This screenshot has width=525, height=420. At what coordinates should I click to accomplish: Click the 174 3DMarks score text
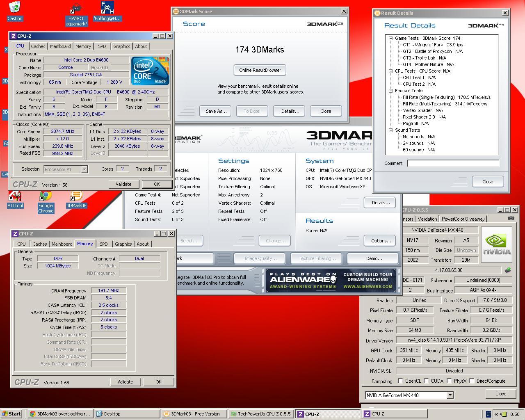(260, 50)
